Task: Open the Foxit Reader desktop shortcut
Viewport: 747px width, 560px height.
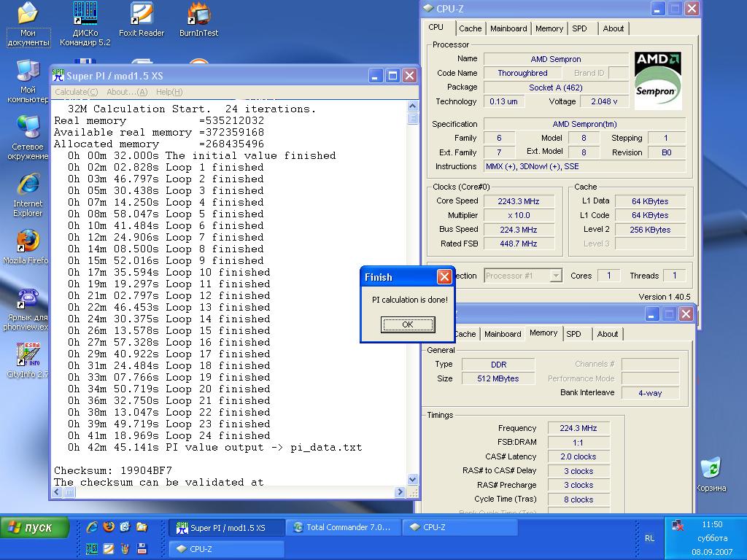Action: (141, 20)
